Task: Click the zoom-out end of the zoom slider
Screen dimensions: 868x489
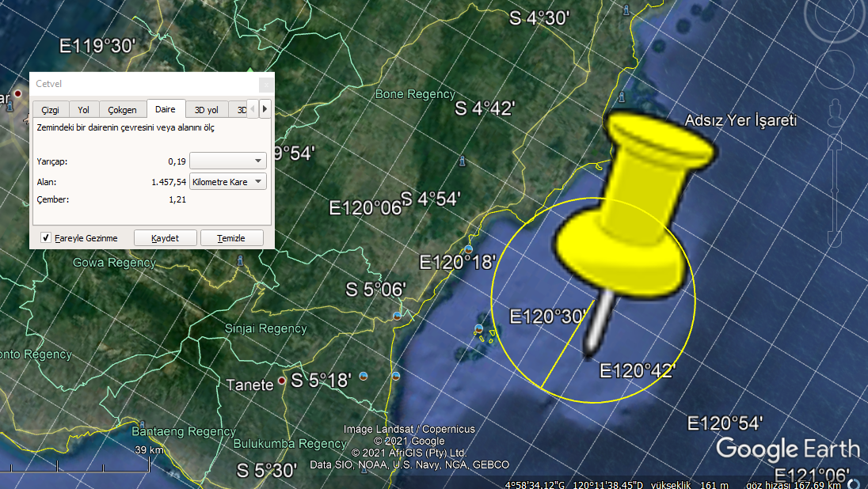Action: tap(835, 239)
